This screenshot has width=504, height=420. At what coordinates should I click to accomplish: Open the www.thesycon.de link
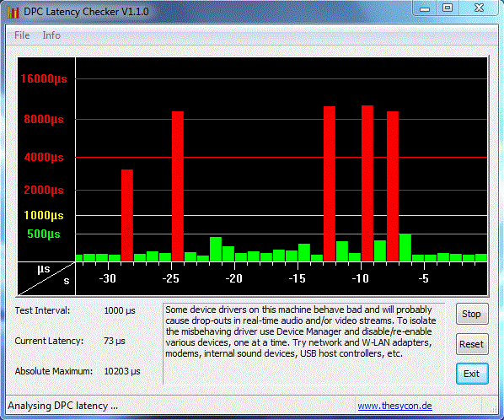[x=394, y=406]
